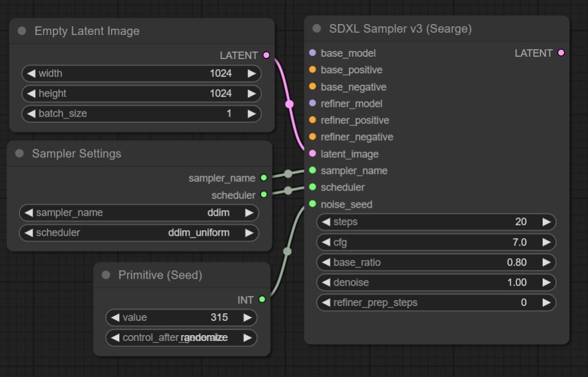Viewport: 588px width, 377px height.
Task: Increase the width value with right arrow
Action: point(252,73)
